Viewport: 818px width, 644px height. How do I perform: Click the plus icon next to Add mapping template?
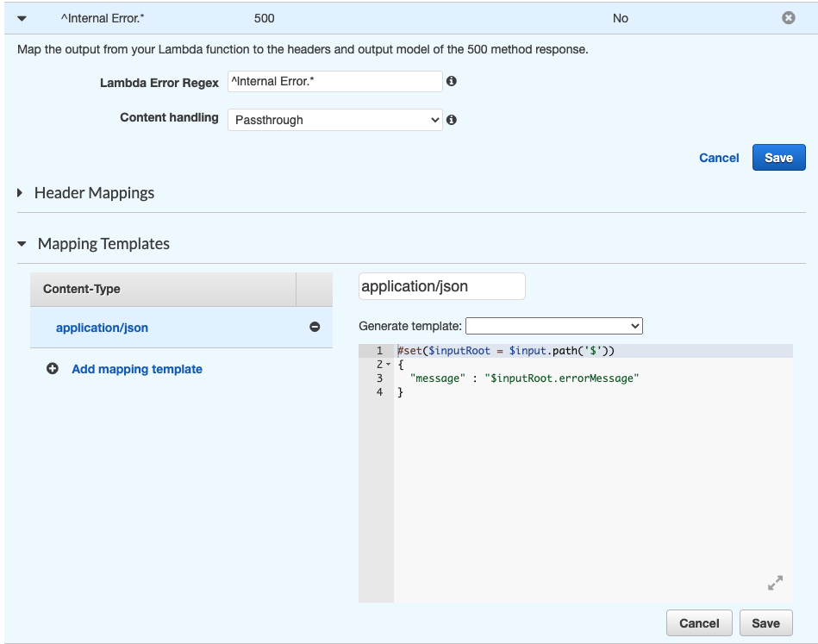(52, 368)
